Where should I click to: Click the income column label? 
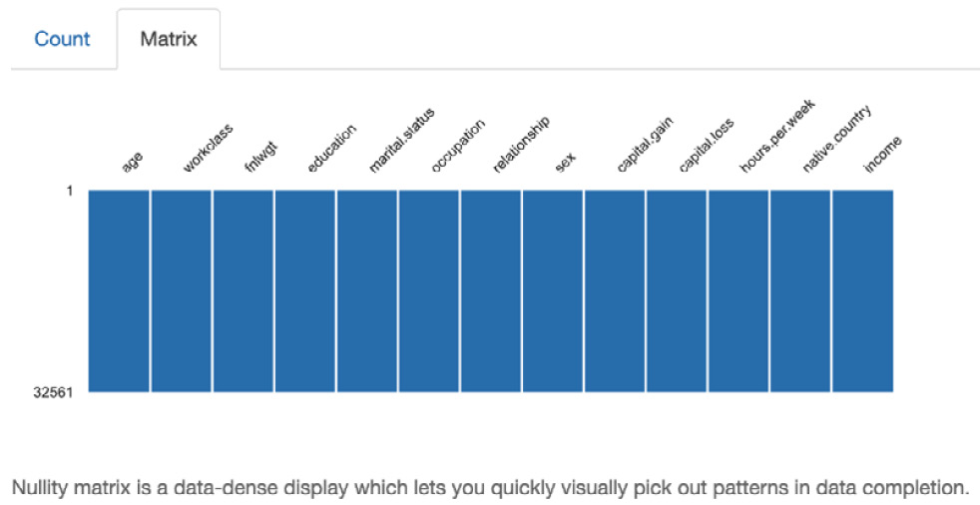[882, 155]
